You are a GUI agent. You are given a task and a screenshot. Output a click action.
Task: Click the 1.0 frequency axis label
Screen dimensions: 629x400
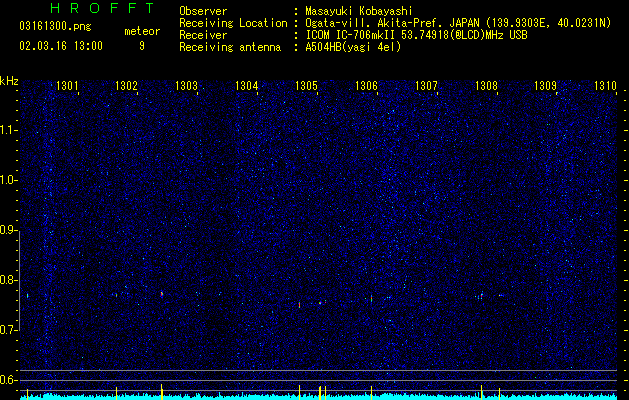pos(8,180)
